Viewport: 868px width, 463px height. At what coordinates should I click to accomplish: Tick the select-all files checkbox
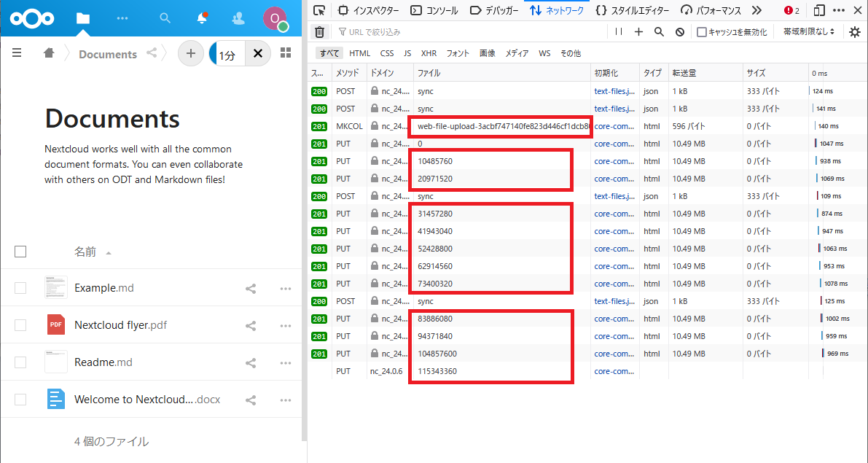pos(20,252)
